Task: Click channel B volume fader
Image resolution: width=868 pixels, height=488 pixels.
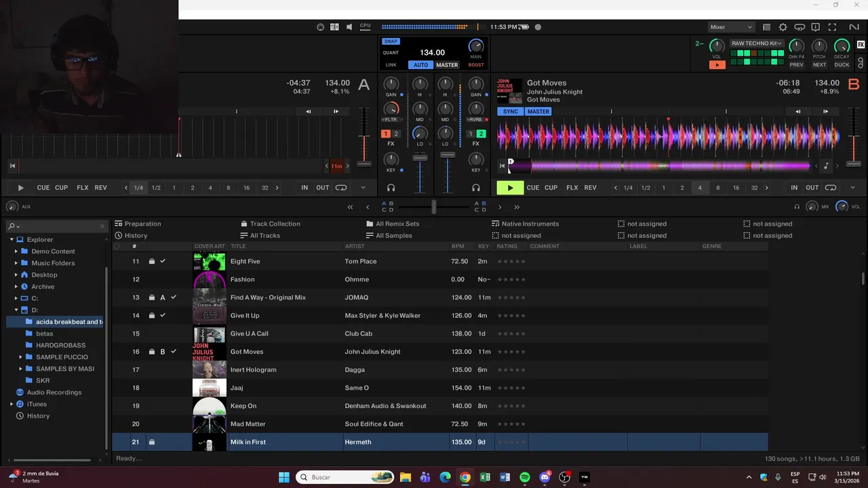Action: pyautogui.click(x=447, y=155)
